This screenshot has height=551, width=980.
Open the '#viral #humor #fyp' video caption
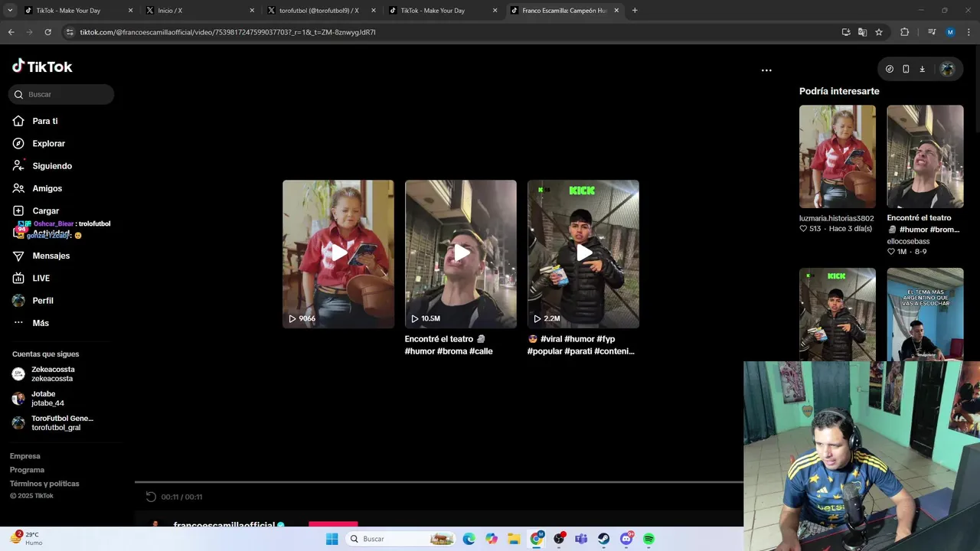point(581,345)
